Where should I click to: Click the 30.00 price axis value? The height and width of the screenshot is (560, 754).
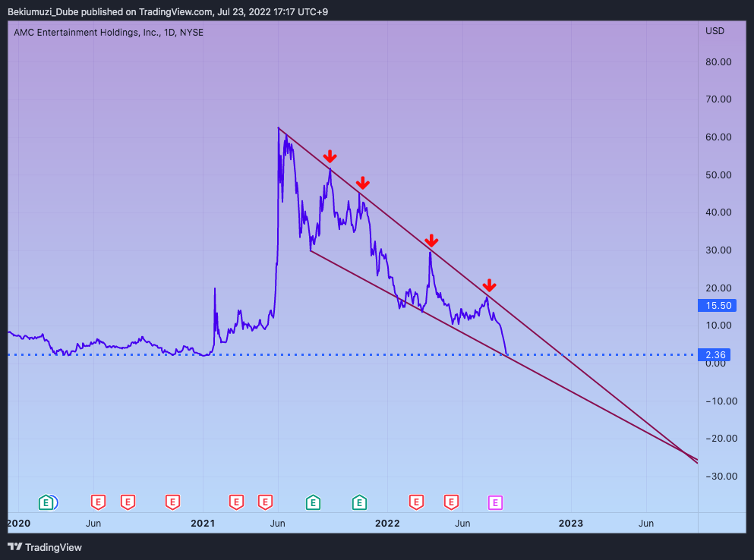(718, 250)
